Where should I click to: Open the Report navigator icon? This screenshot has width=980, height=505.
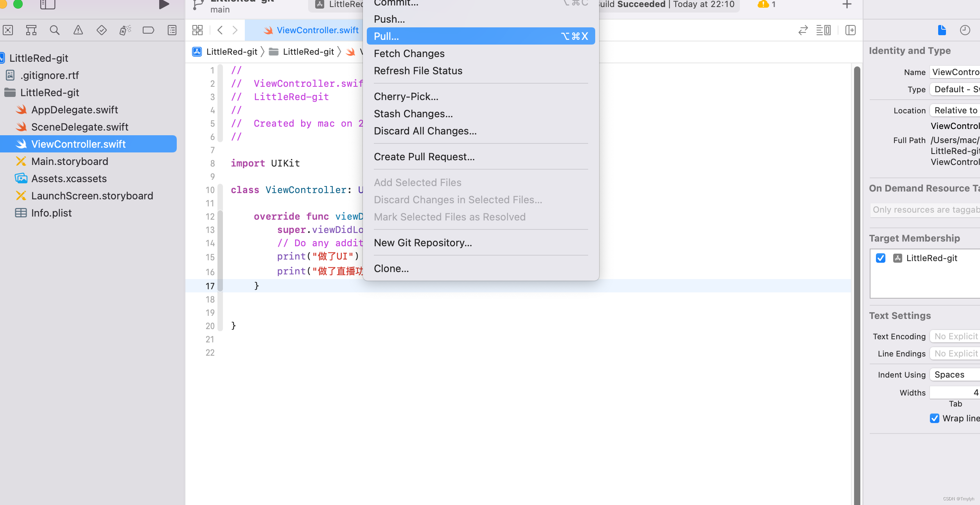(x=172, y=30)
